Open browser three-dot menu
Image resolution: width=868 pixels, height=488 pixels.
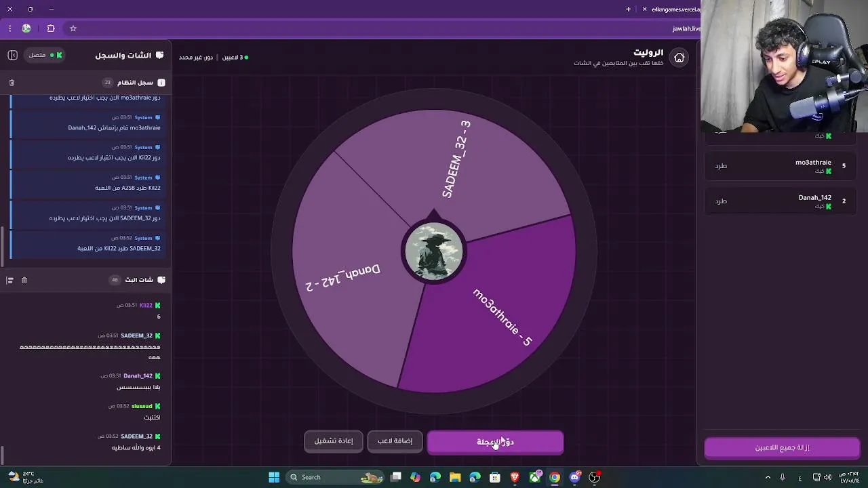tap(9, 28)
